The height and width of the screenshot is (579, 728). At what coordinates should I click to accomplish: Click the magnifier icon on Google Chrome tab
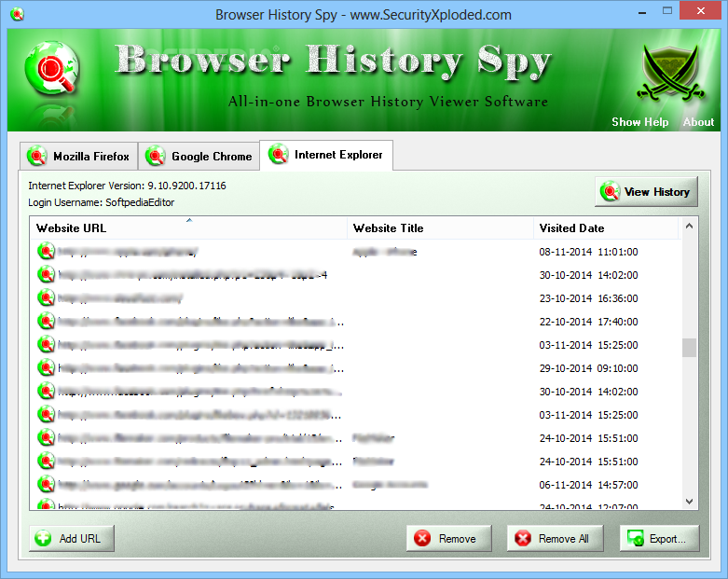155,156
